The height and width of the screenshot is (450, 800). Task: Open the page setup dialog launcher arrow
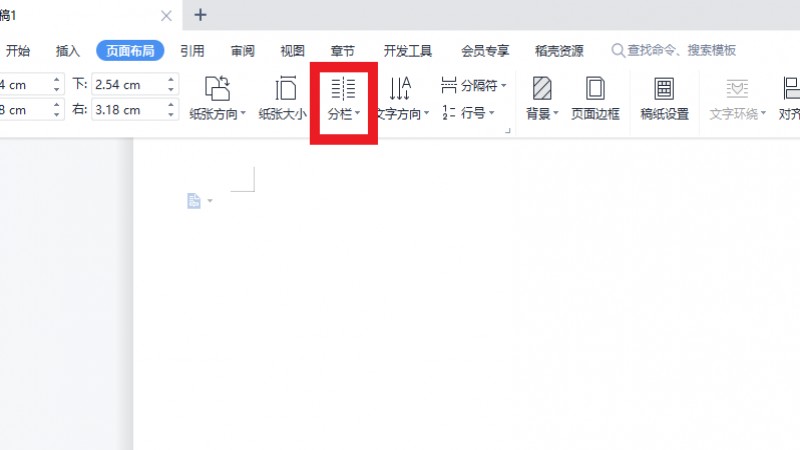pyautogui.click(x=508, y=131)
